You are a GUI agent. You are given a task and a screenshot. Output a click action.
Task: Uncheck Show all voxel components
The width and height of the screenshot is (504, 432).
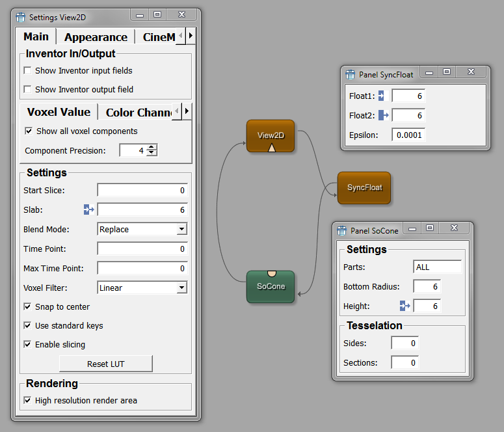coord(29,131)
